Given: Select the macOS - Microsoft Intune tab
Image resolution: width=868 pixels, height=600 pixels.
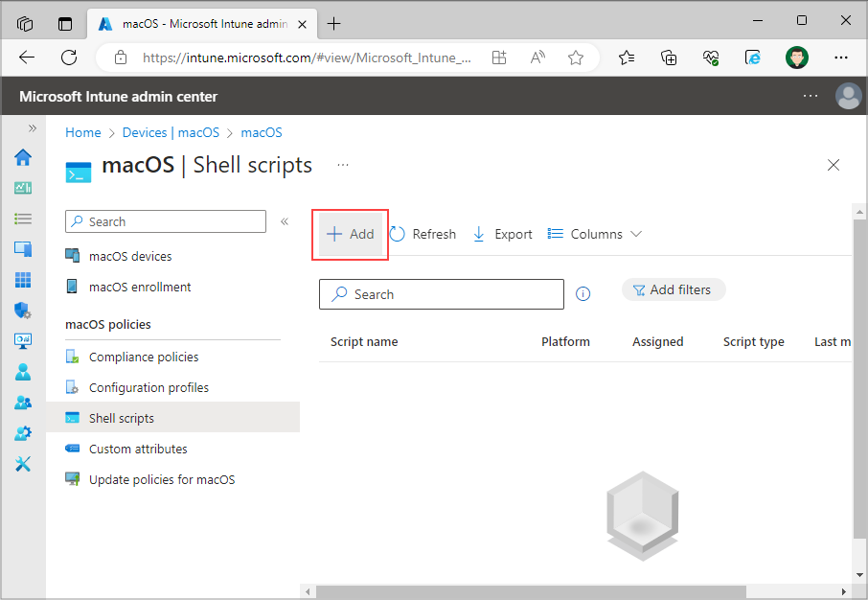Looking at the screenshot, I should click(x=202, y=23).
